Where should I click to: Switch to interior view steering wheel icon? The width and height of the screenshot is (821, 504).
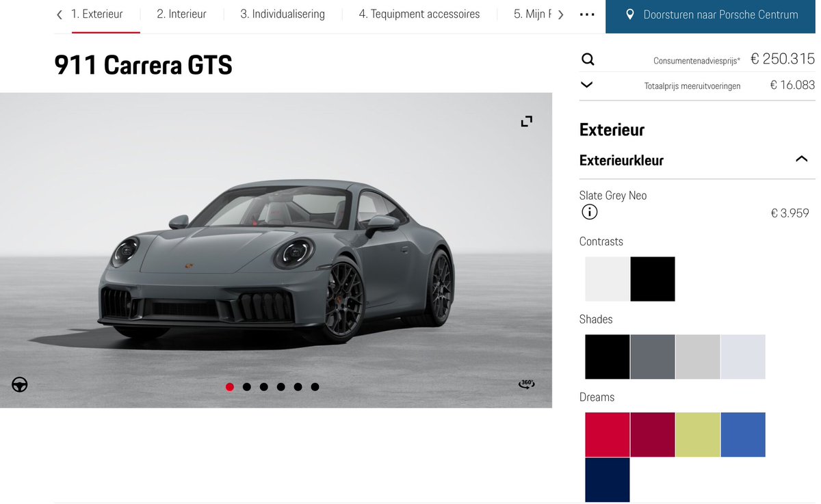20,384
